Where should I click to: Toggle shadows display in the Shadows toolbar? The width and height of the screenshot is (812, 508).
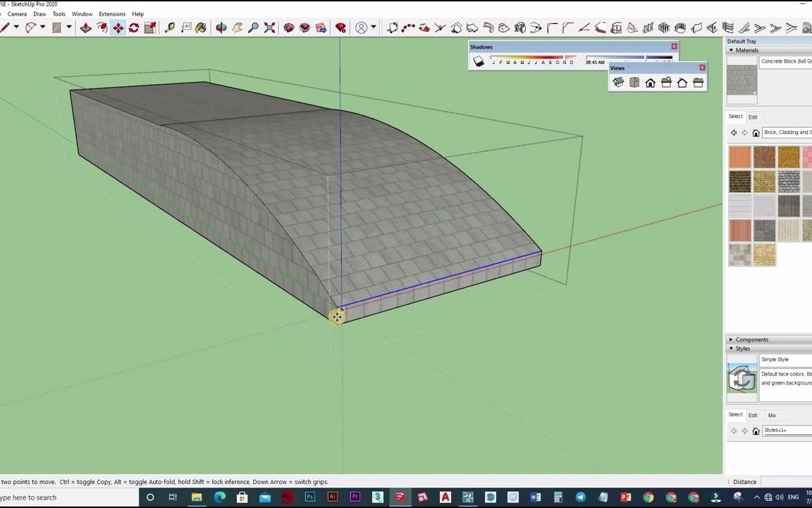[x=479, y=62]
